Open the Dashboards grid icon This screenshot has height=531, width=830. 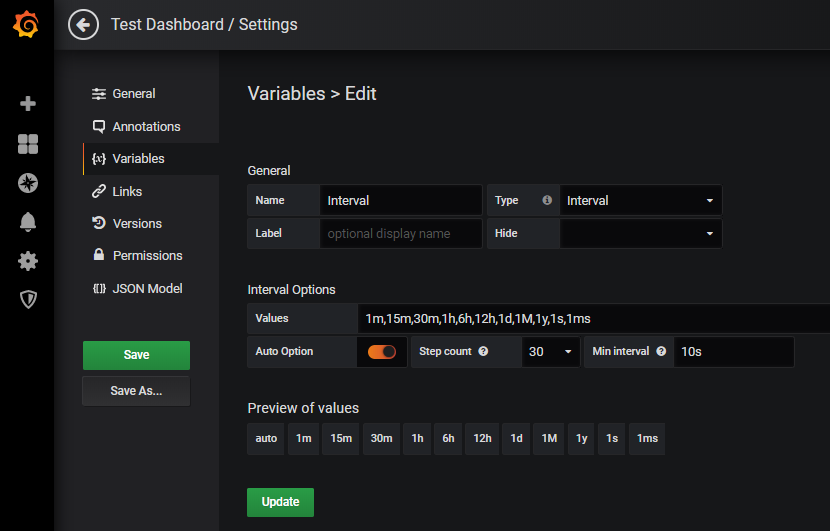point(28,144)
